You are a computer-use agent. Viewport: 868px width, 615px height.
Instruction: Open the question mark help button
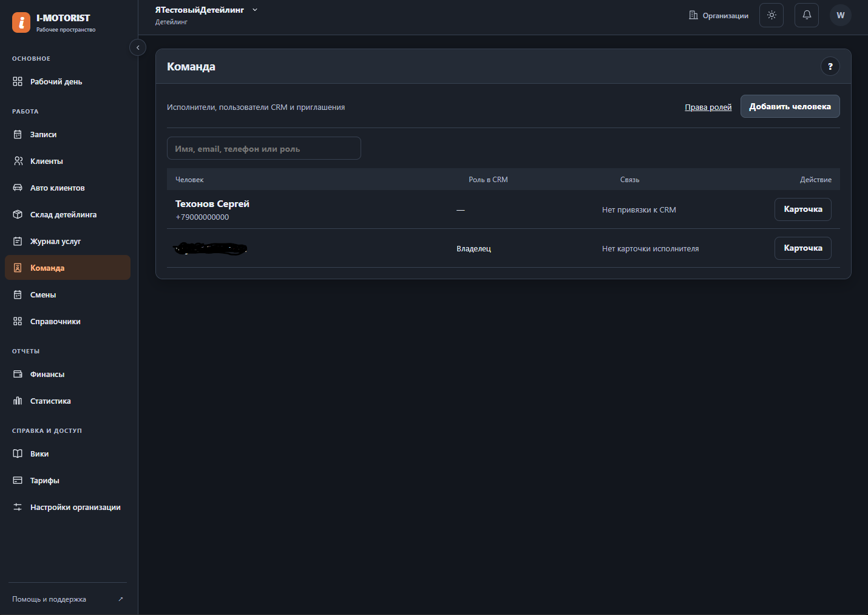[830, 66]
